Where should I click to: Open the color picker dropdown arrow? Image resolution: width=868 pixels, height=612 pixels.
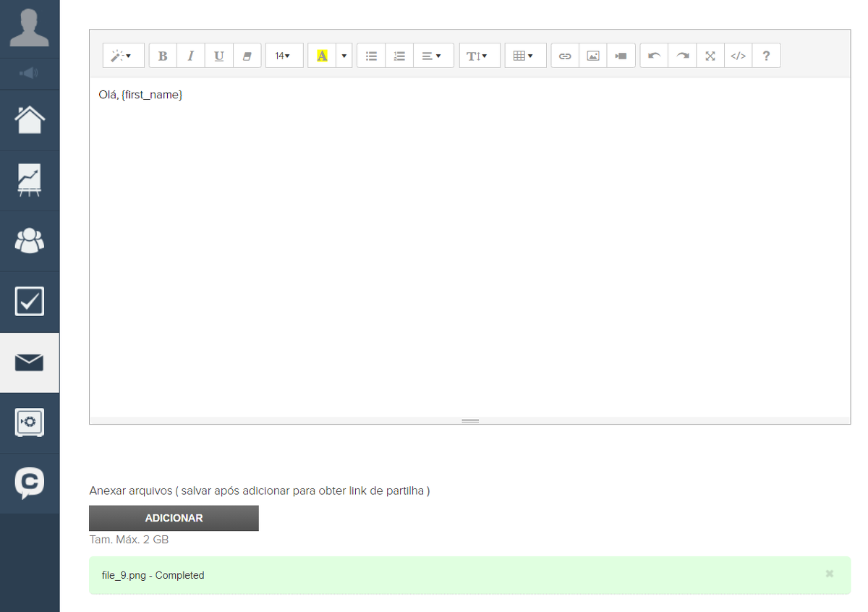344,56
